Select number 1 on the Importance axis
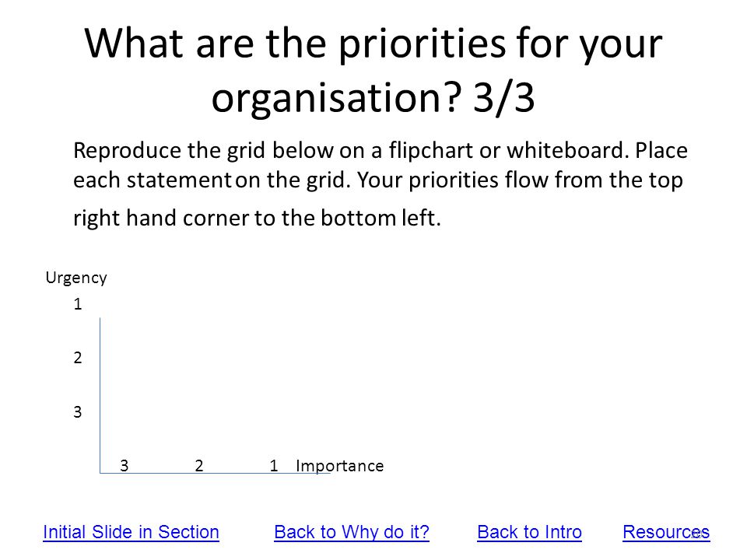Screen dimensions: 747x560 point(273,466)
